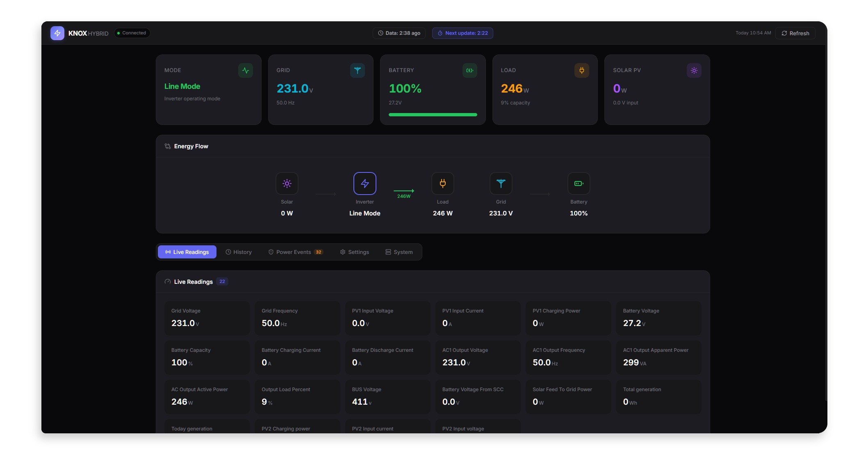The width and height of the screenshot is (868, 453).
Task: Click the gear icon on Settings tab
Action: tap(343, 252)
